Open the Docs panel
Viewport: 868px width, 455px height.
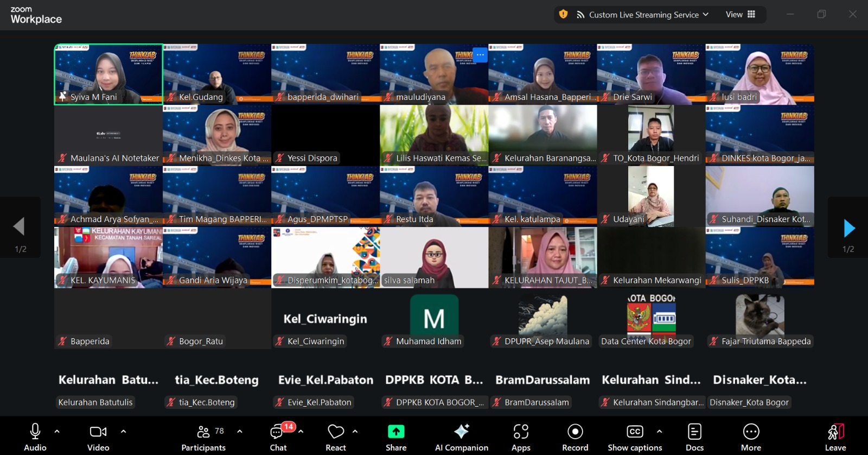[694, 437]
